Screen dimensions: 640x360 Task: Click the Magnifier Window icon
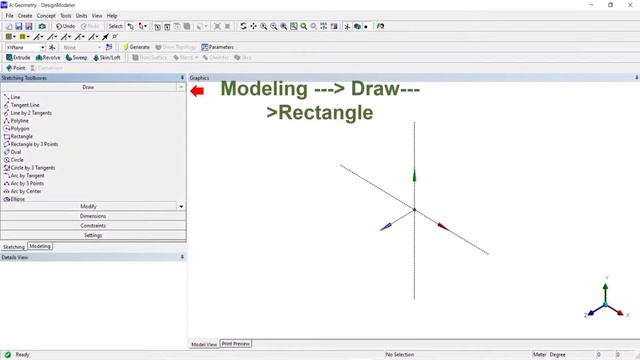pyautogui.click(x=293, y=26)
